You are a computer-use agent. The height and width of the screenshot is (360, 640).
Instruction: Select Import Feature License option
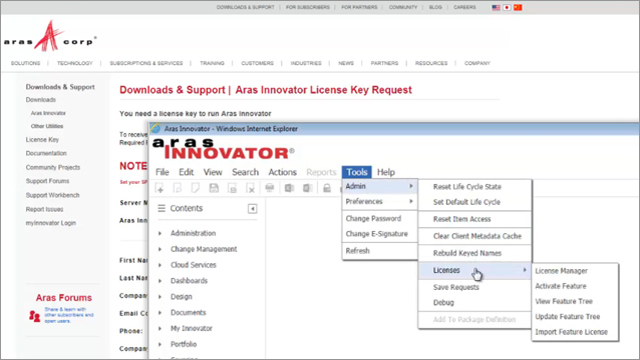[571, 332]
